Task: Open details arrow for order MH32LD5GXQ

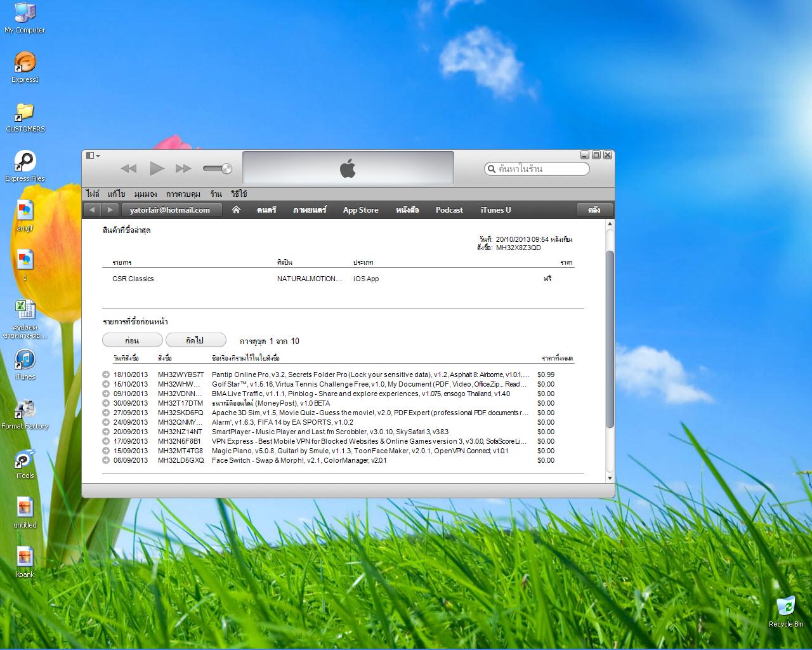Action: click(106, 460)
